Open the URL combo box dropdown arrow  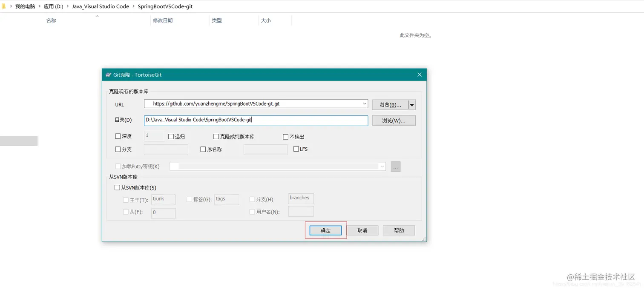pyautogui.click(x=365, y=103)
